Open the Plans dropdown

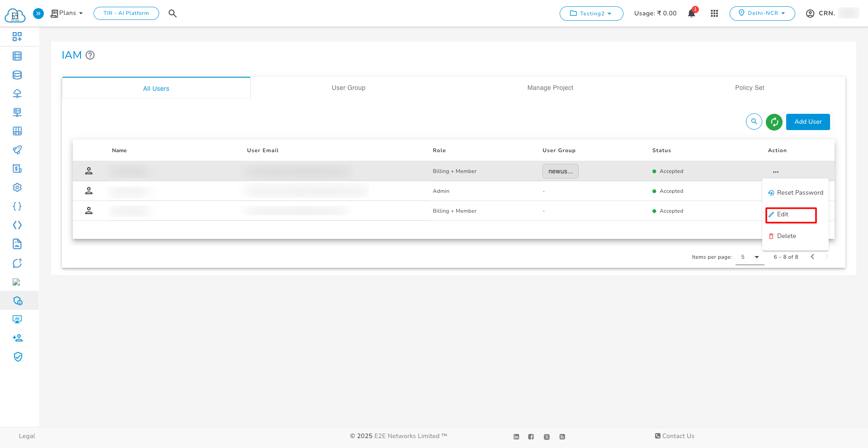point(67,13)
